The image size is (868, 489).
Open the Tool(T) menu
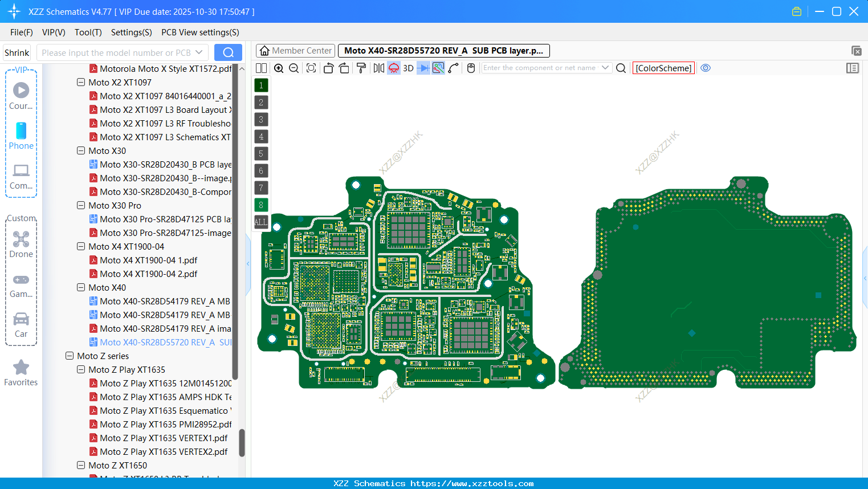tap(88, 32)
